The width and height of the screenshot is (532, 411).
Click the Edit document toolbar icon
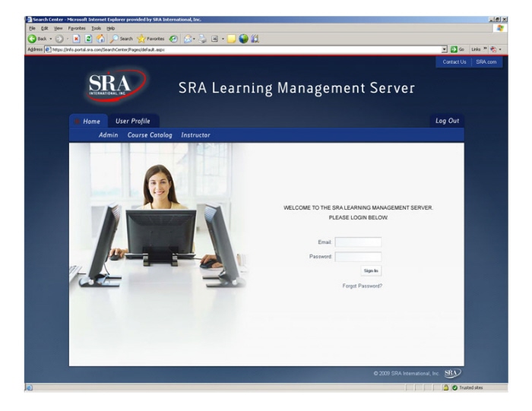point(214,39)
